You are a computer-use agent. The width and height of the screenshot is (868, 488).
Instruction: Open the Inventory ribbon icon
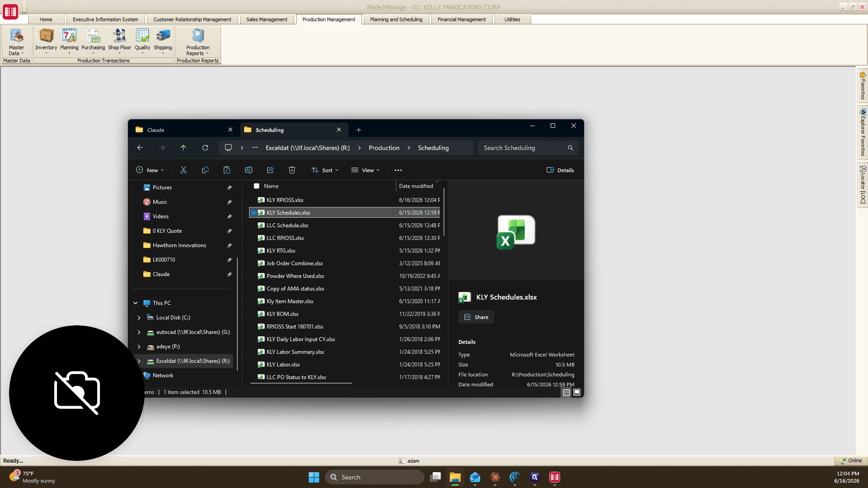[46, 41]
